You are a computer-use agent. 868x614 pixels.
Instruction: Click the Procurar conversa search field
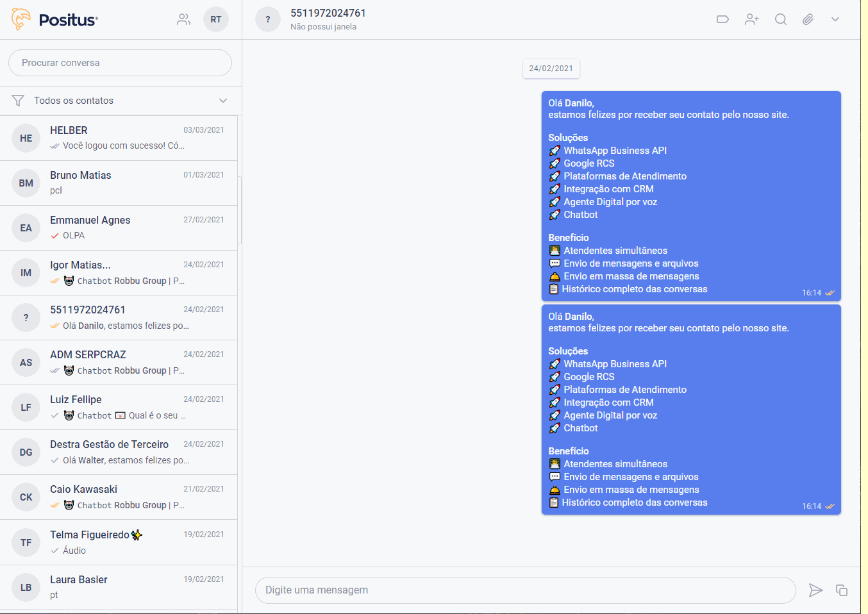pos(120,63)
